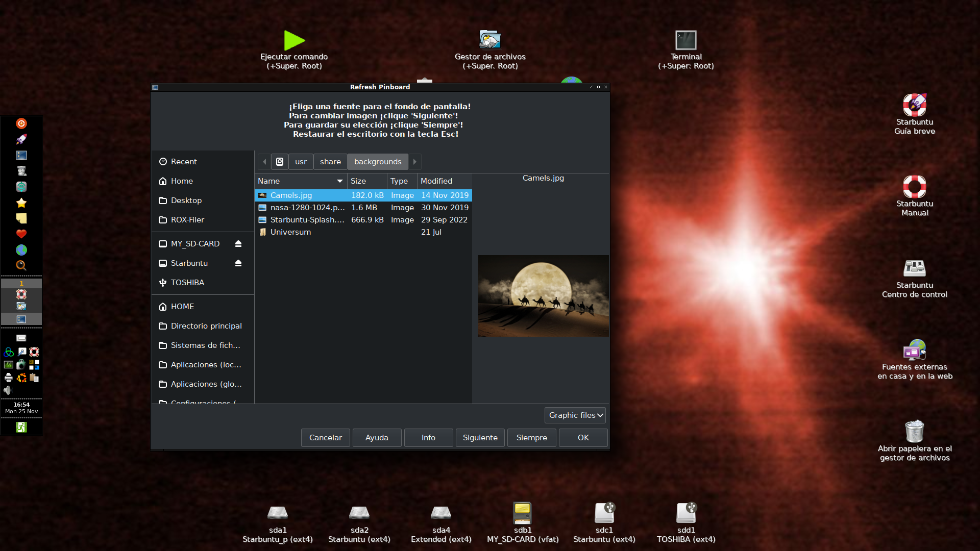
Task: Click the globe icon in side panel
Action: point(21,250)
